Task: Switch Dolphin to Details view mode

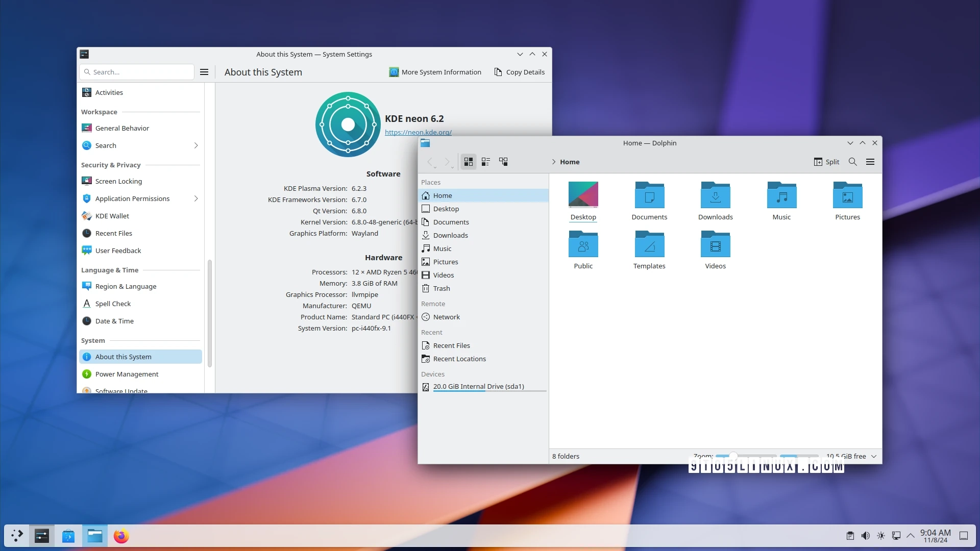Action: click(x=503, y=162)
